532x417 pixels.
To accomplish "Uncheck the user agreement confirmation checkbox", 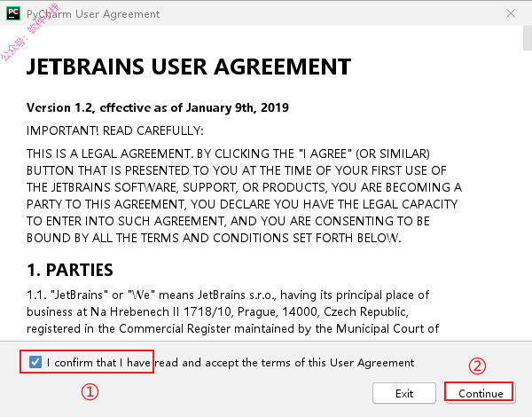I will point(35,362).
